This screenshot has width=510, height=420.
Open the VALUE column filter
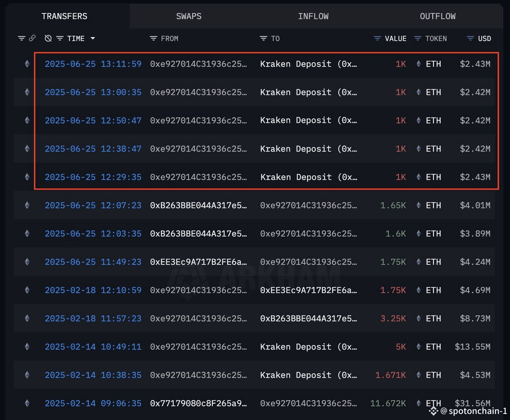point(377,38)
